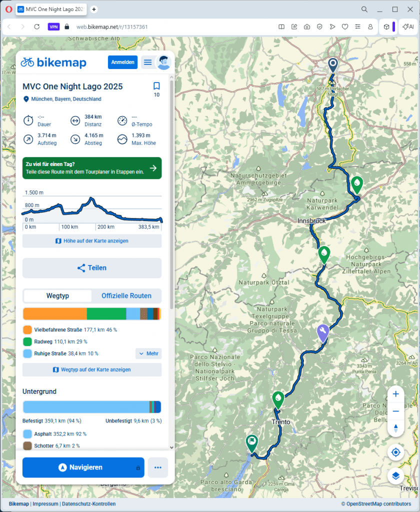The height and width of the screenshot is (512, 420).
Task: Click the orange Vielbefahrene Straße color swatch
Action: point(27,330)
